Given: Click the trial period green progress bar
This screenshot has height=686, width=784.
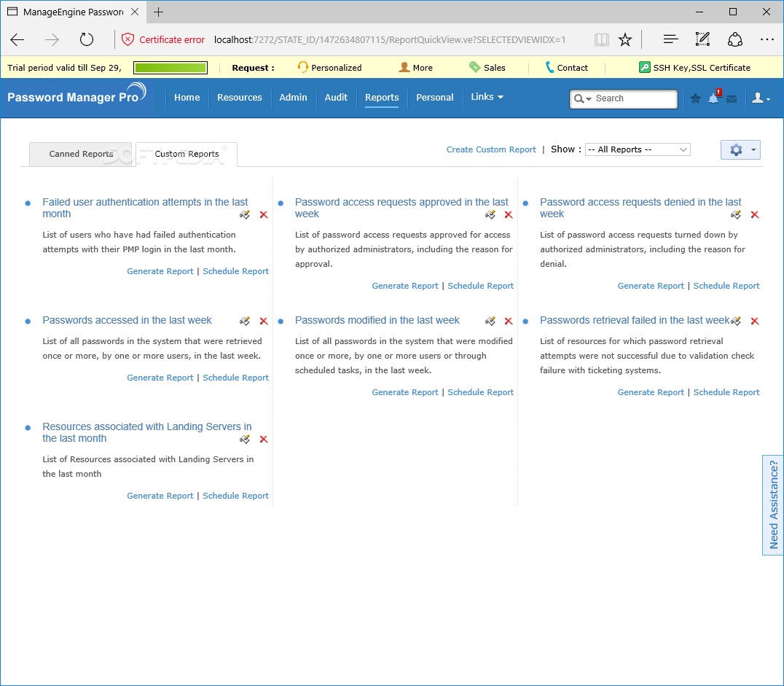Looking at the screenshot, I should pos(170,68).
